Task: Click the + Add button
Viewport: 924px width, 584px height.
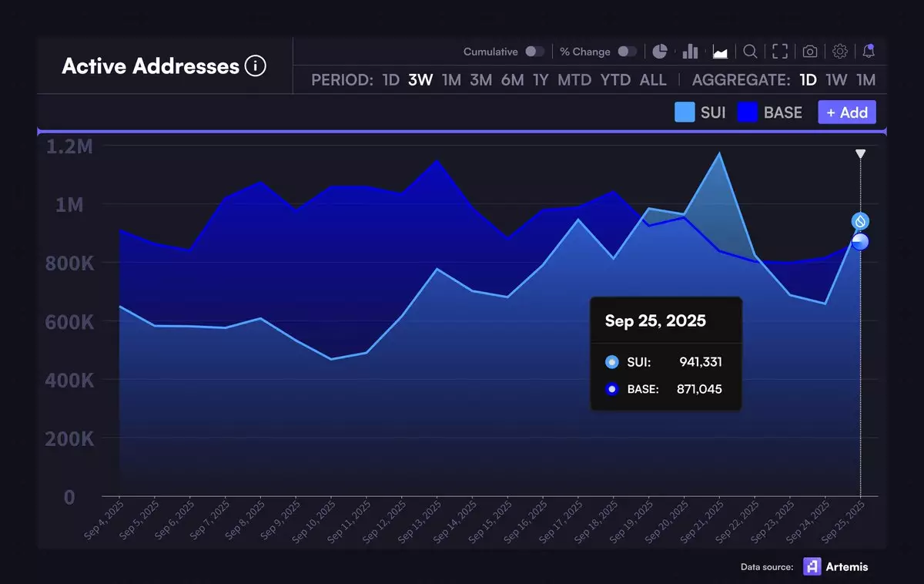Action: click(846, 112)
